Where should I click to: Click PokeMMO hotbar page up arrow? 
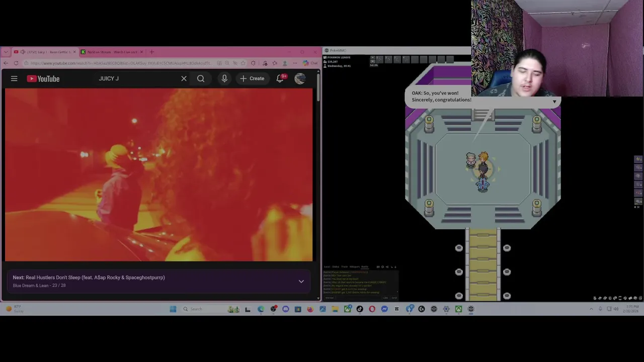(373, 57)
